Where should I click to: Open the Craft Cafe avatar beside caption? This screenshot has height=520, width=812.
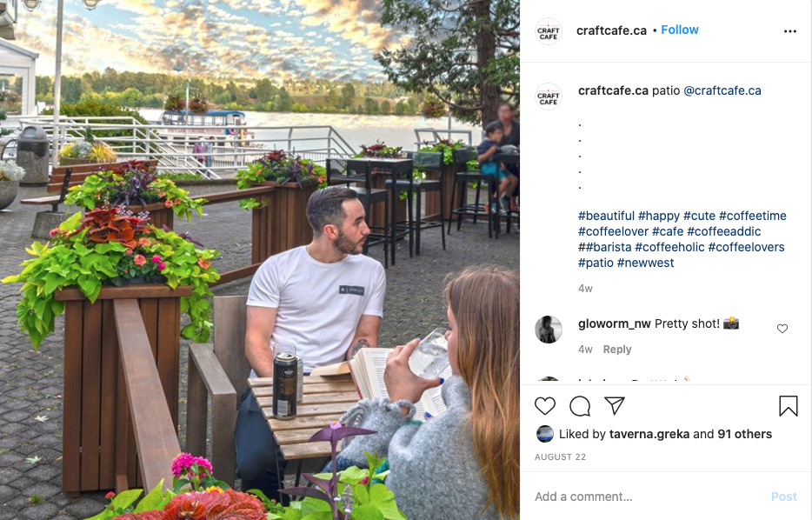[549, 97]
